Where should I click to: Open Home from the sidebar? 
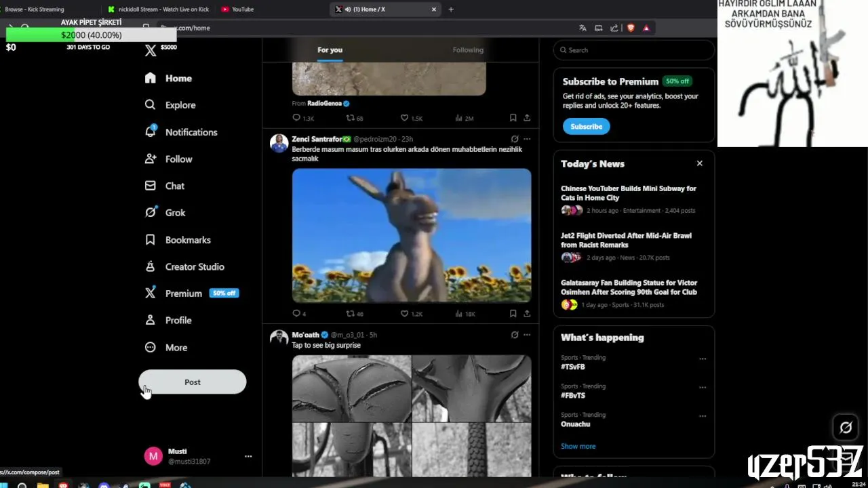168,78
